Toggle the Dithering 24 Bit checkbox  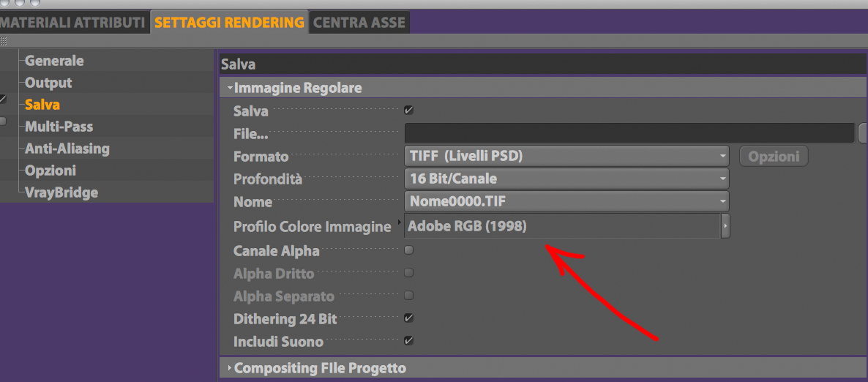409,318
